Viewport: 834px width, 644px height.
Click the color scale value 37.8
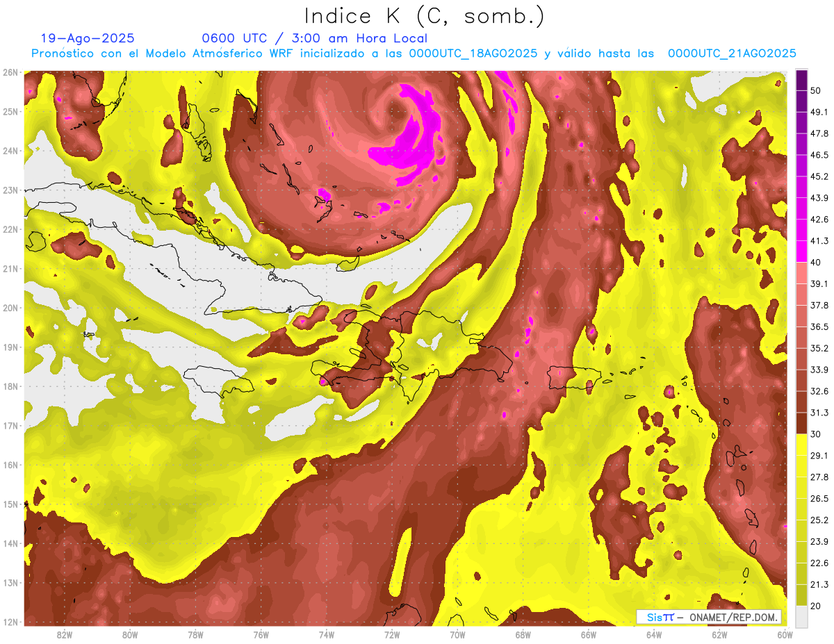(x=819, y=305)
